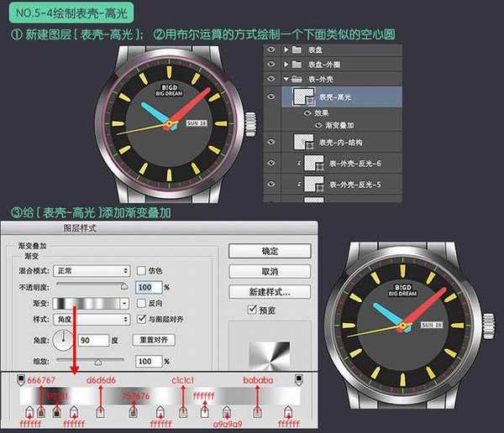Viewport: 504px width, 433px height.
Task: Click the 表壳-内-结构 layer thumbnail
Action: click(x=302, y=142)
